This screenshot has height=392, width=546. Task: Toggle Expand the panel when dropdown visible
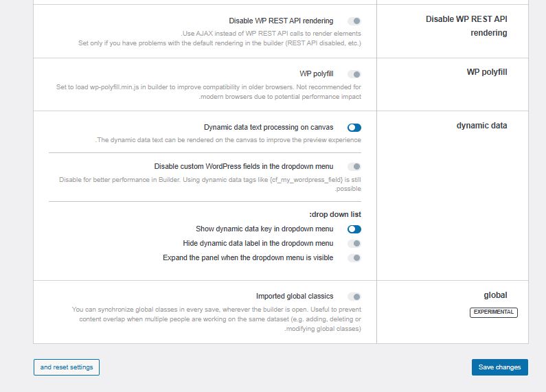(x=354, y=258)
